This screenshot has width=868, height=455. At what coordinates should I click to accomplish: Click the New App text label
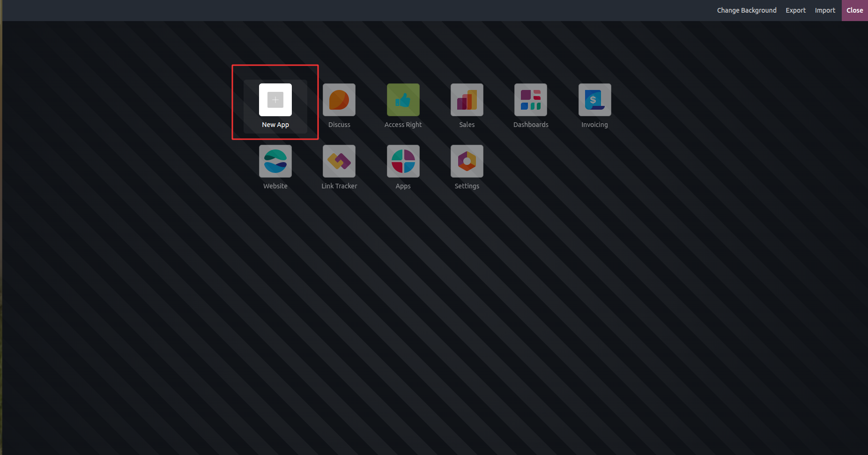pos(275,125)
